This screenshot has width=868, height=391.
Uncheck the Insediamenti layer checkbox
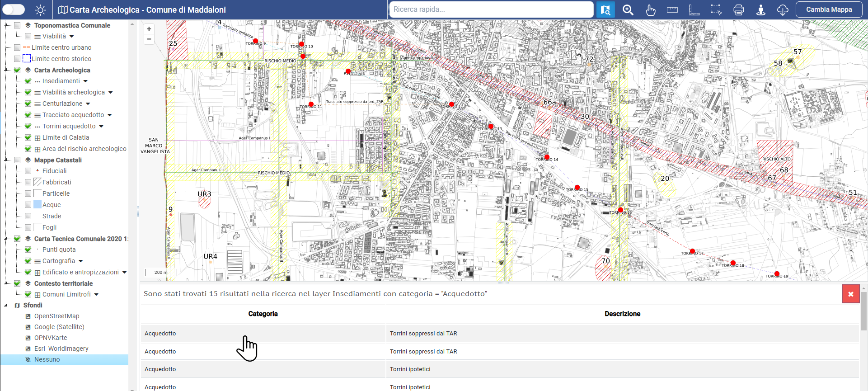28,81
